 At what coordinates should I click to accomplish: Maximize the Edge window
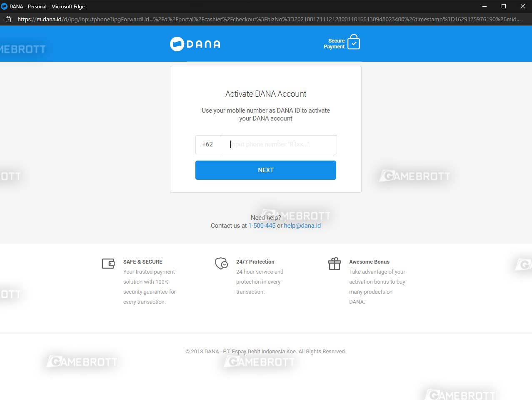point(503,6)
